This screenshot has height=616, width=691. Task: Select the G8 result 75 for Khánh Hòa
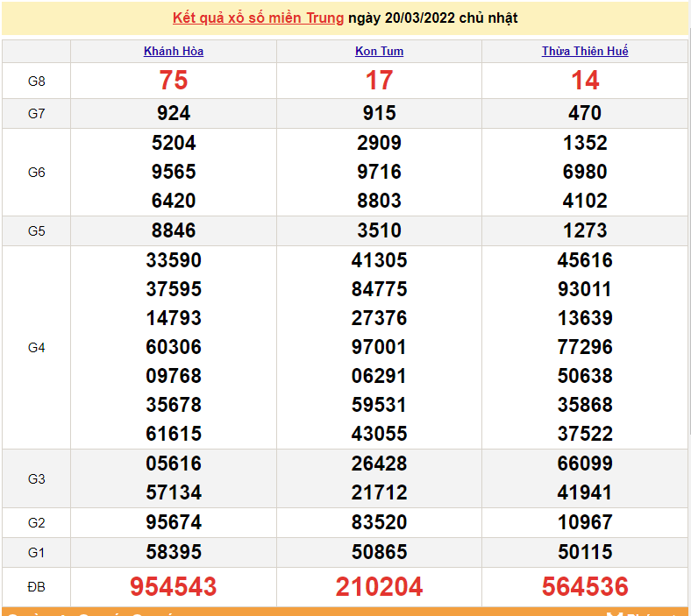click(x=174, y=81)
